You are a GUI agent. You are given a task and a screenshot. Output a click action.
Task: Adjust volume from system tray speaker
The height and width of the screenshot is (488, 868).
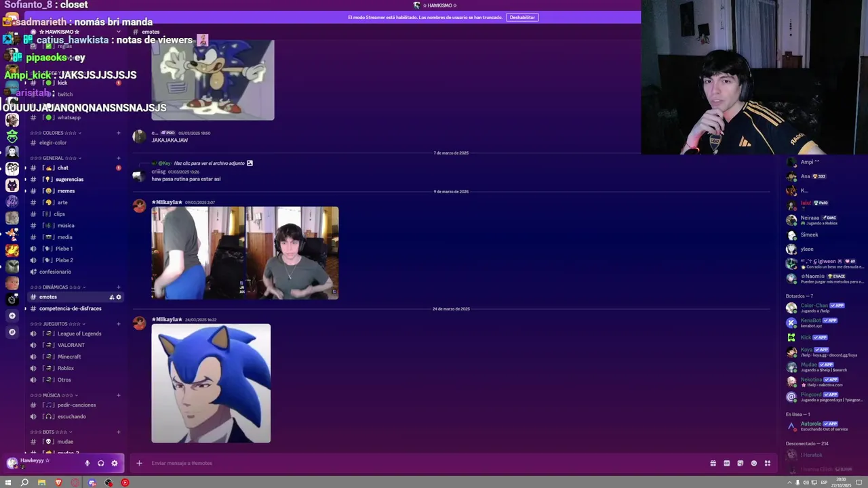pyautogui.click(x=804, y=483)
